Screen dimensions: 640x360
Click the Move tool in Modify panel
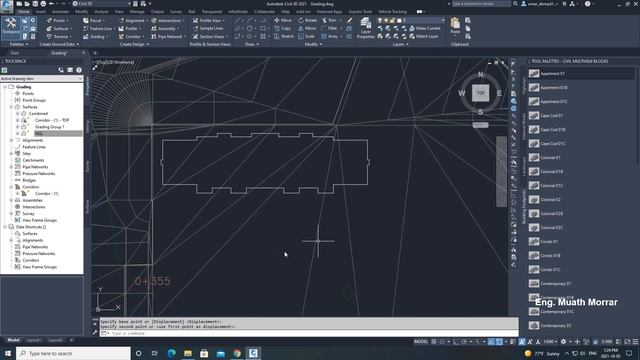[x=283, y=20]
